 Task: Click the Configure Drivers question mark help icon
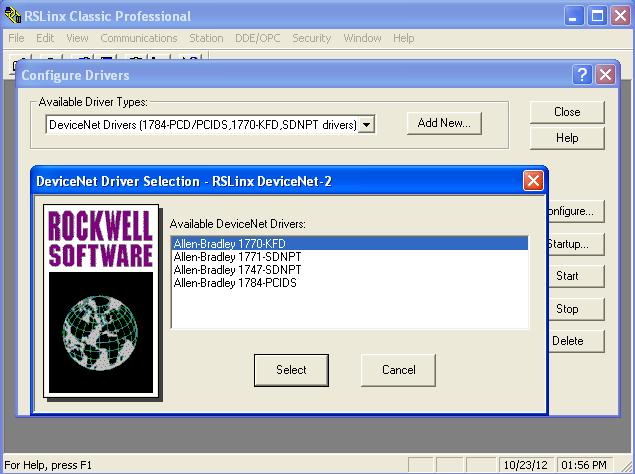click(x=582, y=75)
